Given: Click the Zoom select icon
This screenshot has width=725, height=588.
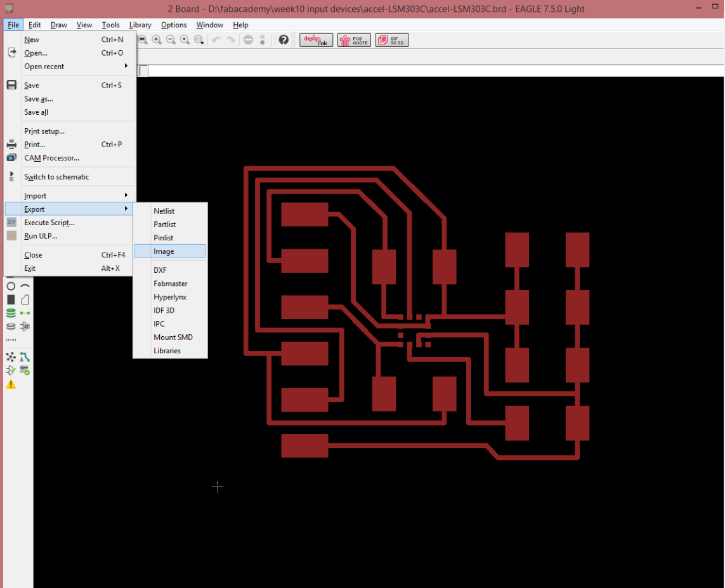Looking at the screenshot, I should tap(199, 40).
